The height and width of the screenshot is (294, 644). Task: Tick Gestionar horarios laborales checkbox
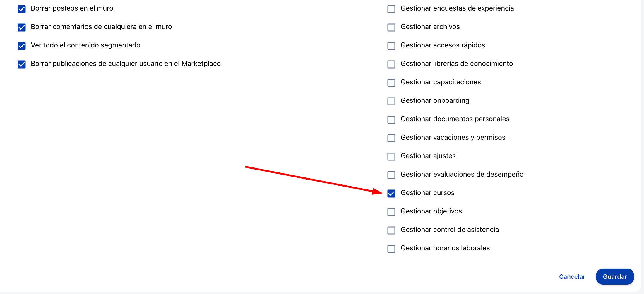[391, 249]
